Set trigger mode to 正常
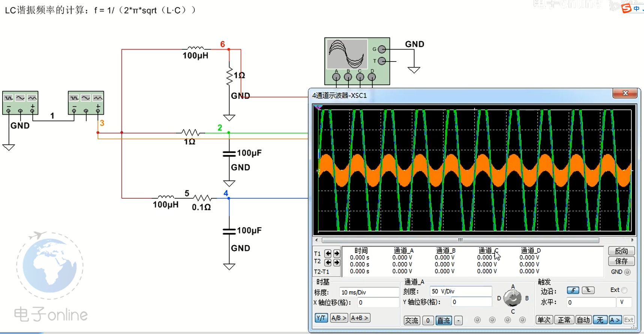The width and height of the screenshot is (644, 334). (x=564, y=320)
